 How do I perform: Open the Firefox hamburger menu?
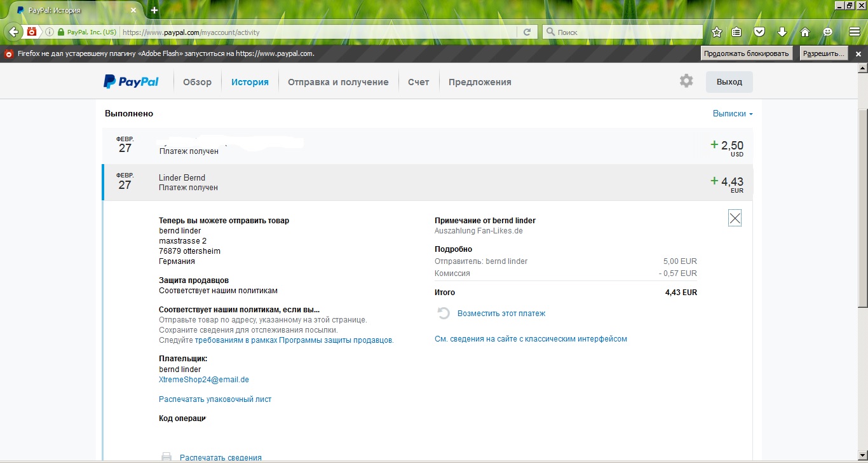pyautogui.click(x=854, y=32)
